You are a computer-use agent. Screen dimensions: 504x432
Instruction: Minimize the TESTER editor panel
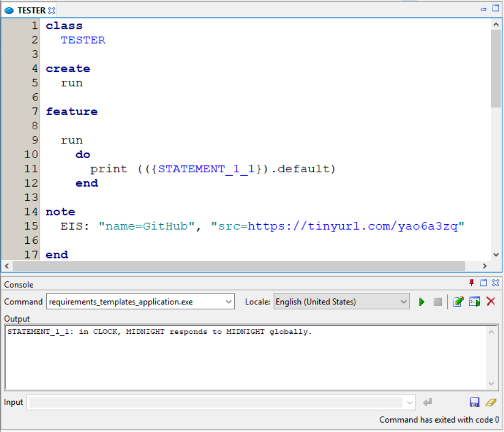[x=483, y=9]
